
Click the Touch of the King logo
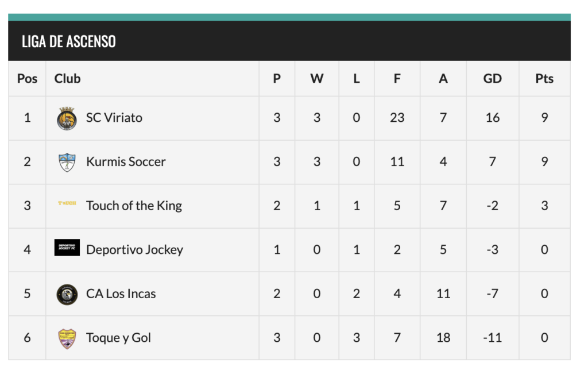tap(67, 203)
